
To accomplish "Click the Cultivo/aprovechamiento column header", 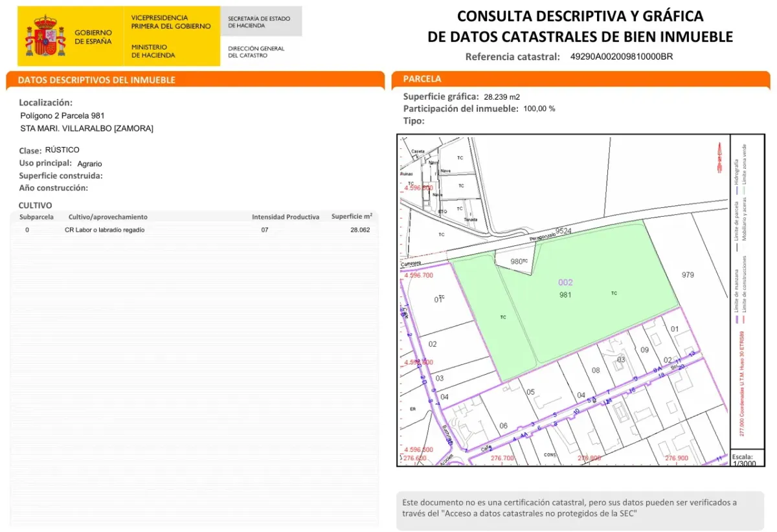I will point(106,217).
